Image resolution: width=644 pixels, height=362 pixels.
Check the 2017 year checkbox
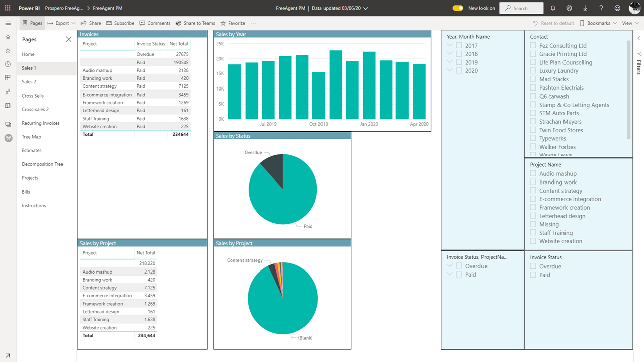tap(459, 45)
